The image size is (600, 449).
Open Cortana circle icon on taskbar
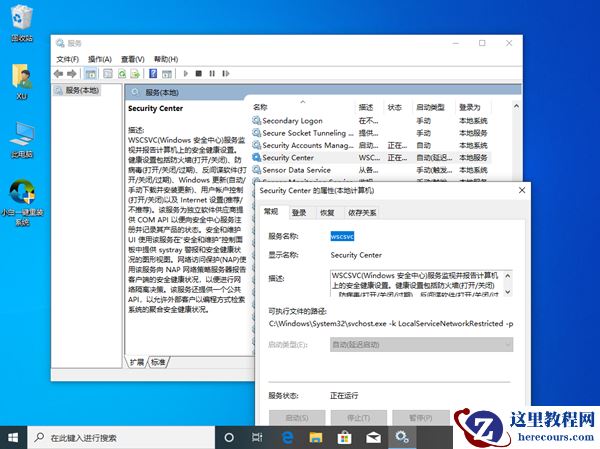(229, 438)
